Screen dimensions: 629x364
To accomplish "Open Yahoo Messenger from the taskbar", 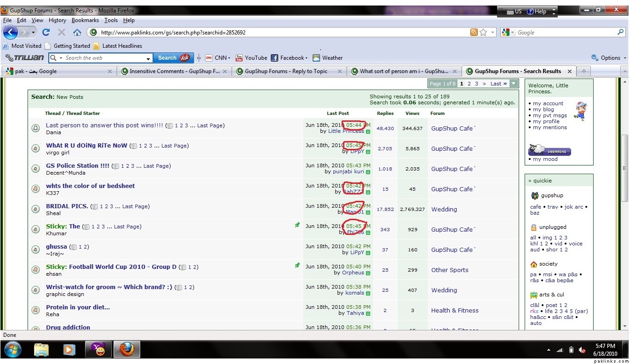I will (98, 350).
